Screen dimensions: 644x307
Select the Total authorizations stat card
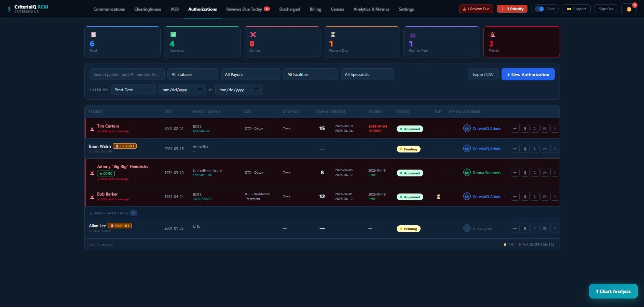[122, 42]
